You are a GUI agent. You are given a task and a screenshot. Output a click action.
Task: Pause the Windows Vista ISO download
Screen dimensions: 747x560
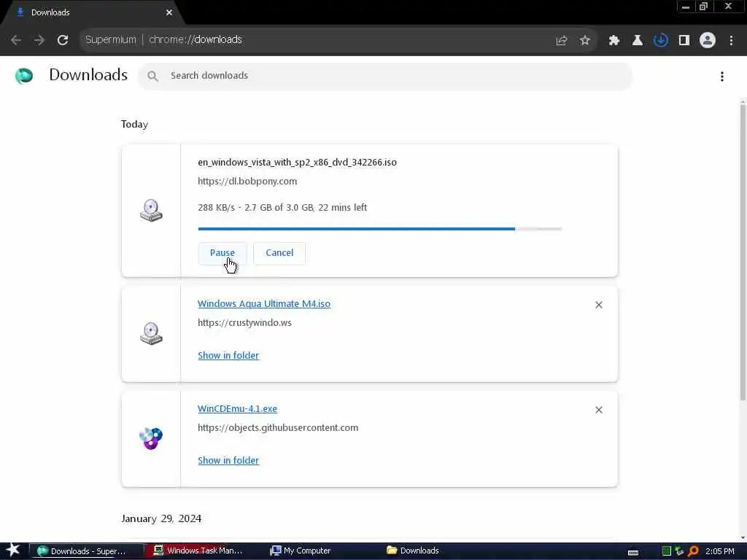click(x=222, y=253)
